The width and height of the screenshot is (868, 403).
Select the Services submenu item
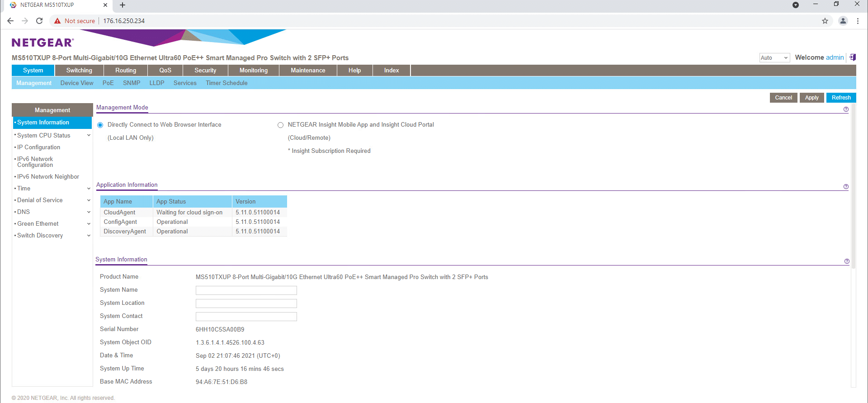click(x=185, y=83)
